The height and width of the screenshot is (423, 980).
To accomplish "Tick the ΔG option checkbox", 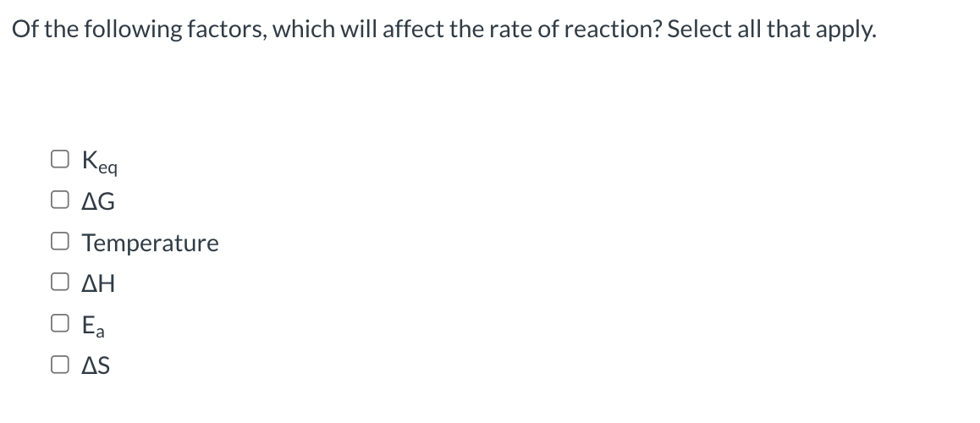I will [x=59, y=200].
